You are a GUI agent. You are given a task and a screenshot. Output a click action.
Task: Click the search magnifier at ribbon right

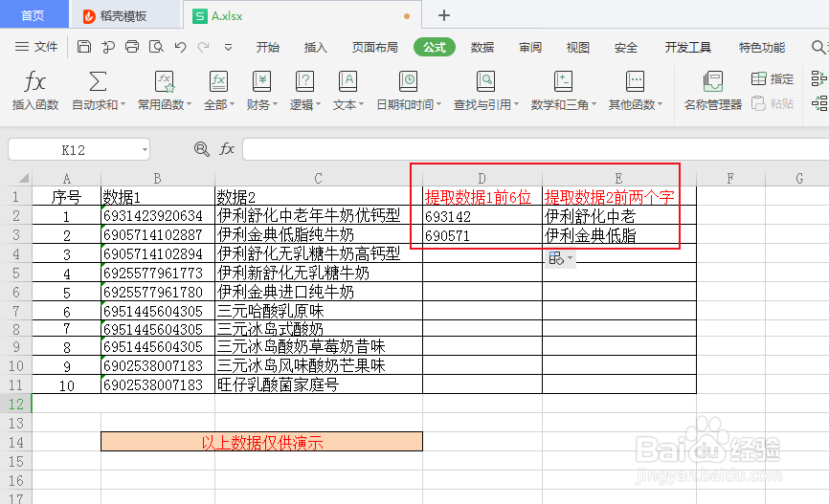pos(818,47)
